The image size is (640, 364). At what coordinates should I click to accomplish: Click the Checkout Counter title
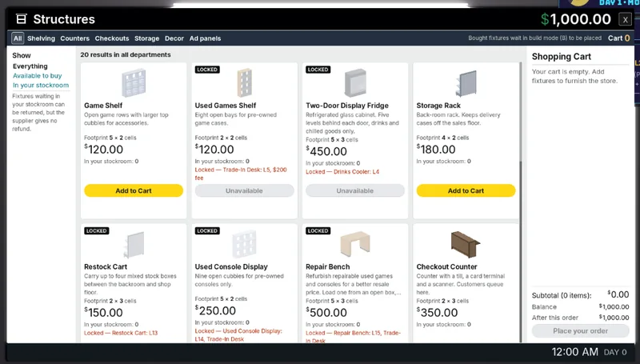click(x=446, y=266)
